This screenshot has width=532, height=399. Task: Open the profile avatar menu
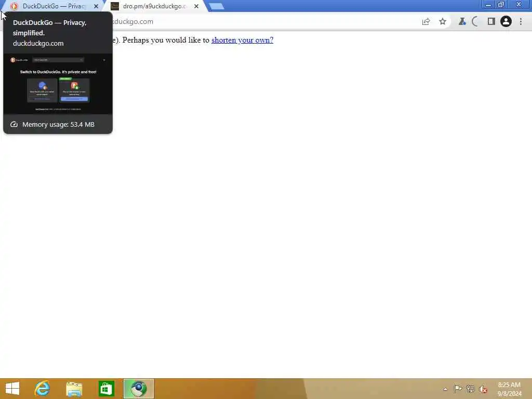[506, 22]
